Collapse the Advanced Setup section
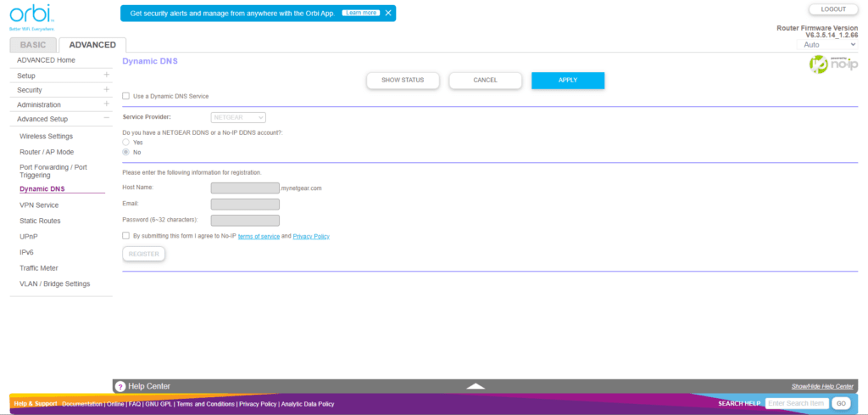 click(106, 119)
